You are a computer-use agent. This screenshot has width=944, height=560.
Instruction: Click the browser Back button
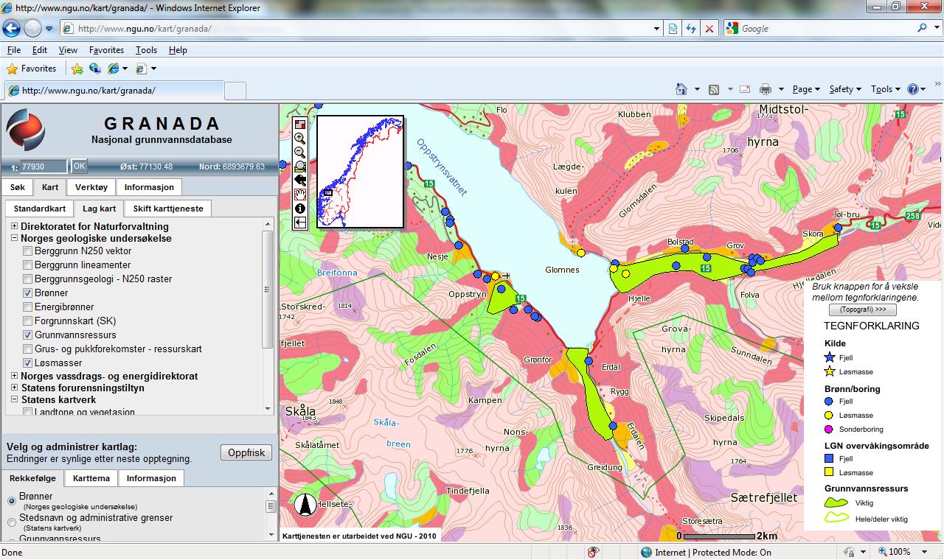coord(13,28)
